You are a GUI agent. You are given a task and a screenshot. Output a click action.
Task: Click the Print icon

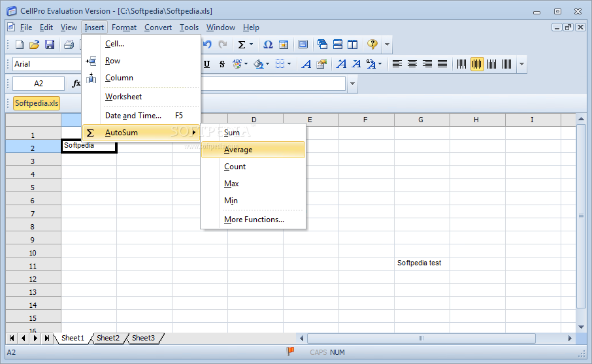point(69,44)
